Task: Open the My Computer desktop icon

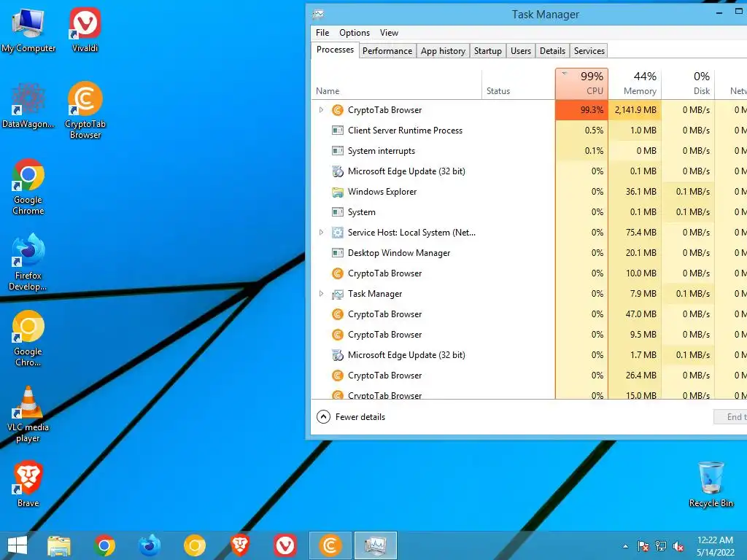Action: tap(28, 29)
